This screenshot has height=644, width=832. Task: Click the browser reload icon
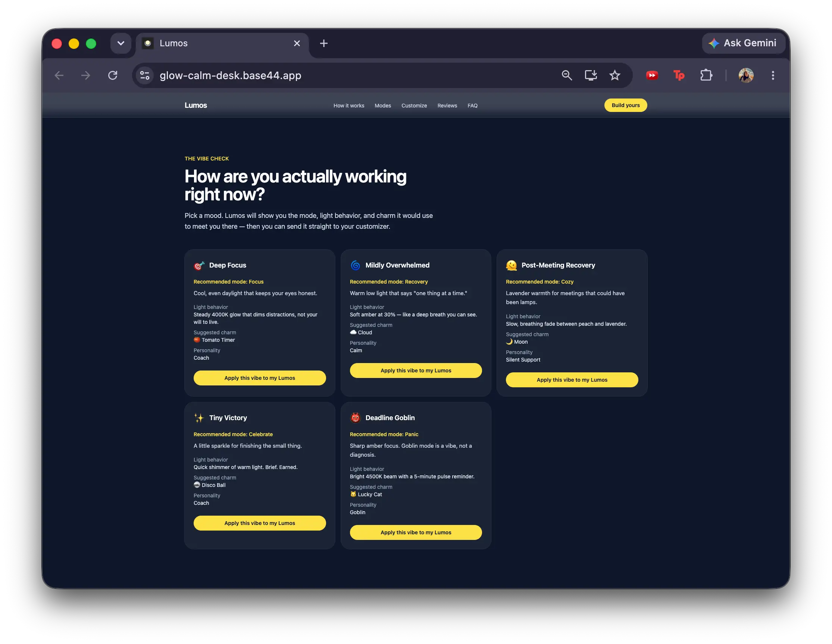[x=113, y=75]
